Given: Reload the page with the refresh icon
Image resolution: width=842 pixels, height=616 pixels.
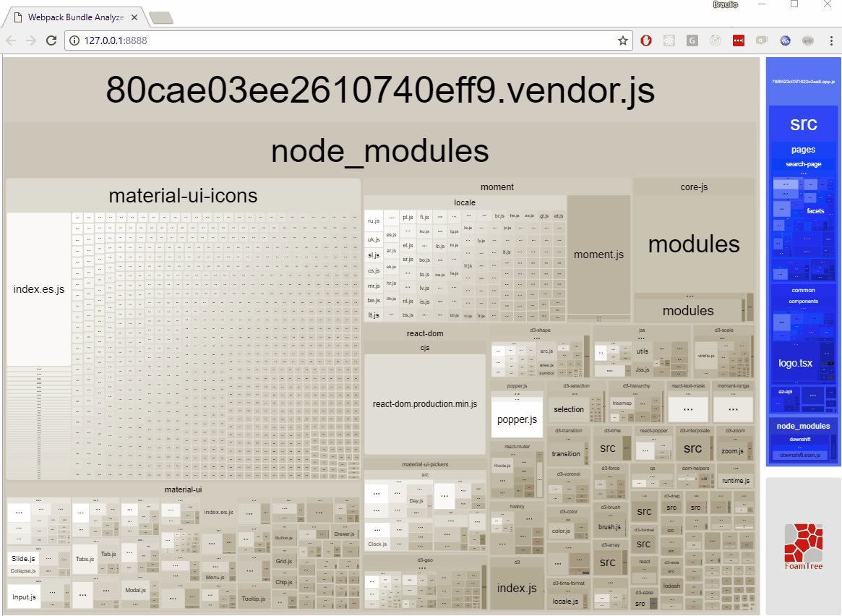Looking at the screenshot, I should pos(51,40).
